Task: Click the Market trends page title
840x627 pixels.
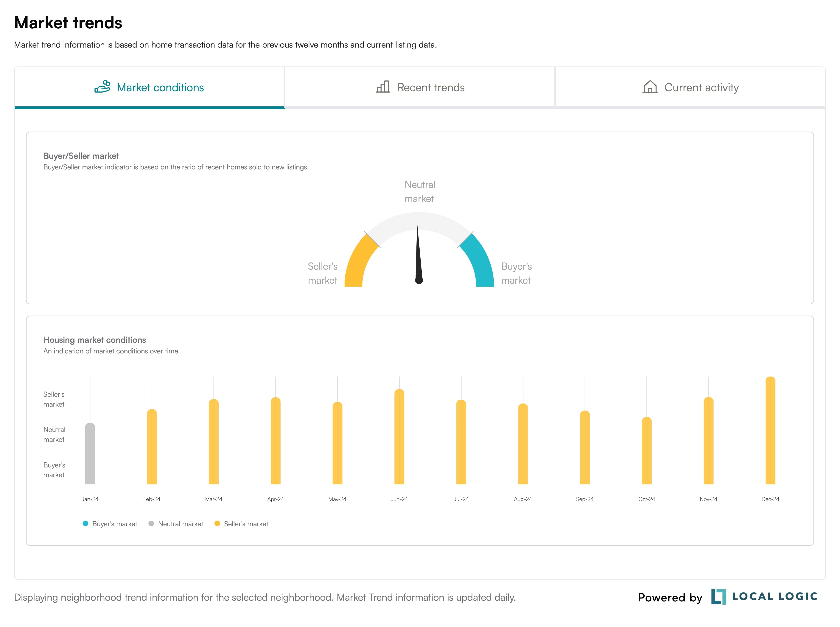Action: tap(68, 22)
